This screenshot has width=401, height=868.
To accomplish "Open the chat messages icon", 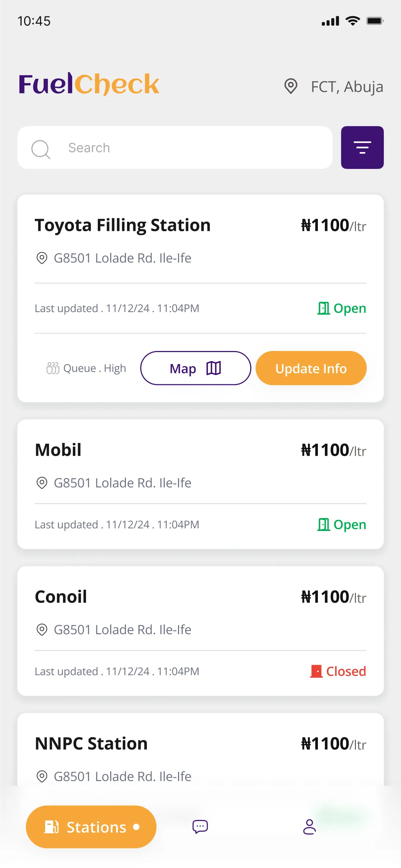I will 200,827.
